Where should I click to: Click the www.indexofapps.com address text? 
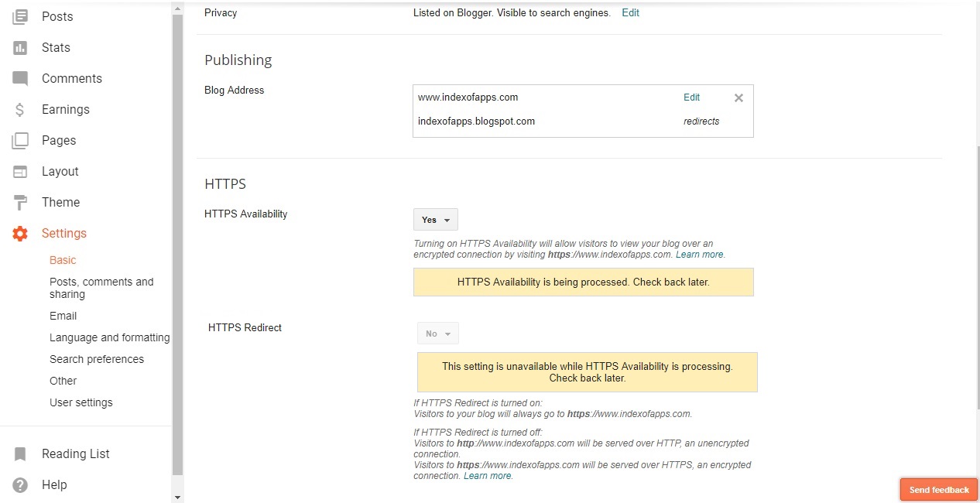click(468, 98)
